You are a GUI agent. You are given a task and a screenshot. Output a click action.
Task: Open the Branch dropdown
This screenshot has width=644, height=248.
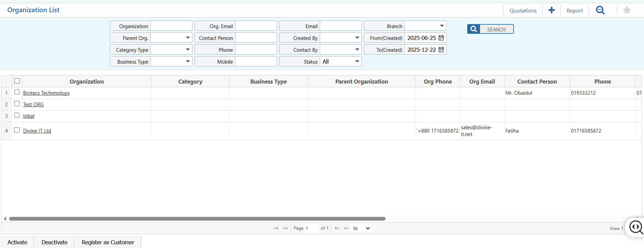pos(425,26)
